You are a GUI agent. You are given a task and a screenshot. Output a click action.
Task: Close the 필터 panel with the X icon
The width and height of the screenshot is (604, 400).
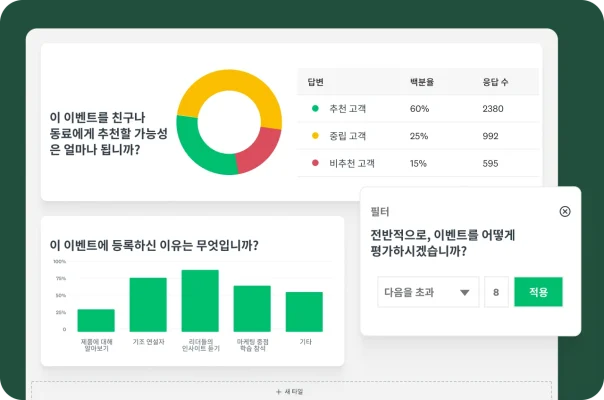point(565,211)
